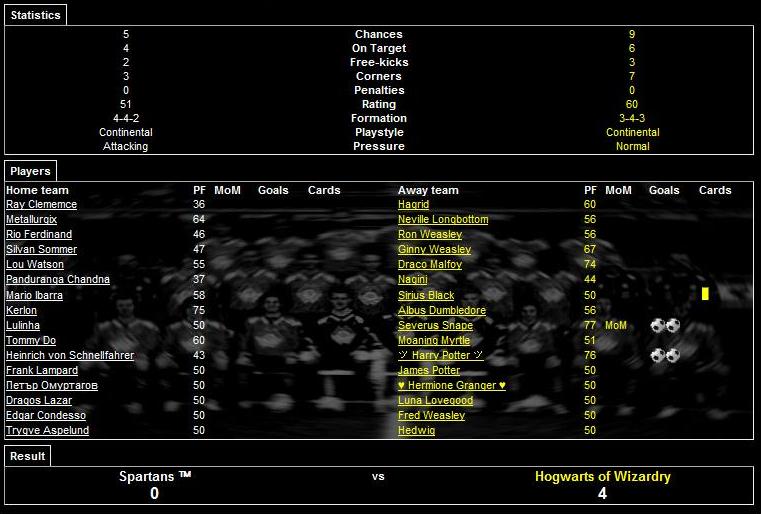Open player Metallurgix
The width and height of the screenshot is (761, 514).
pyautogui.click(x=32, y=219)
